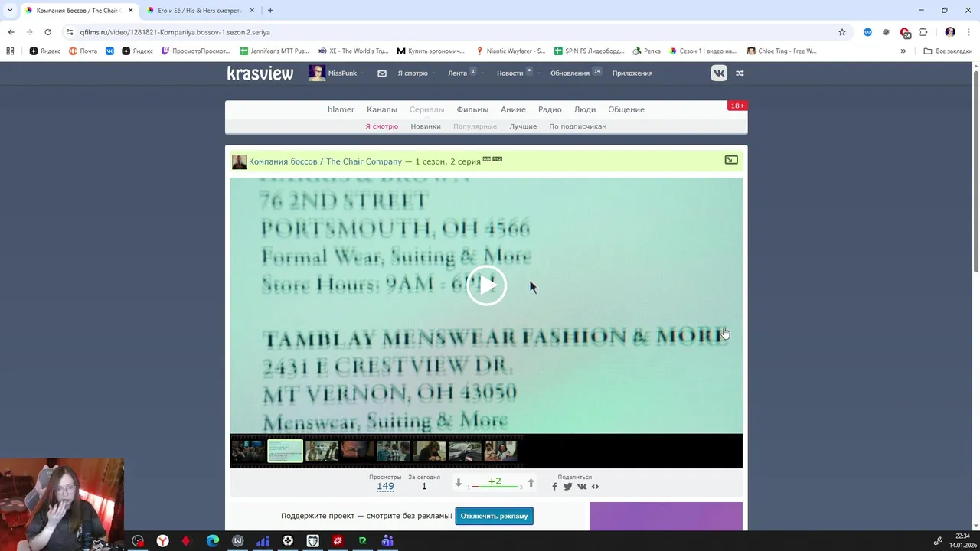Open hlamer section link

click(x=341, y=109)
